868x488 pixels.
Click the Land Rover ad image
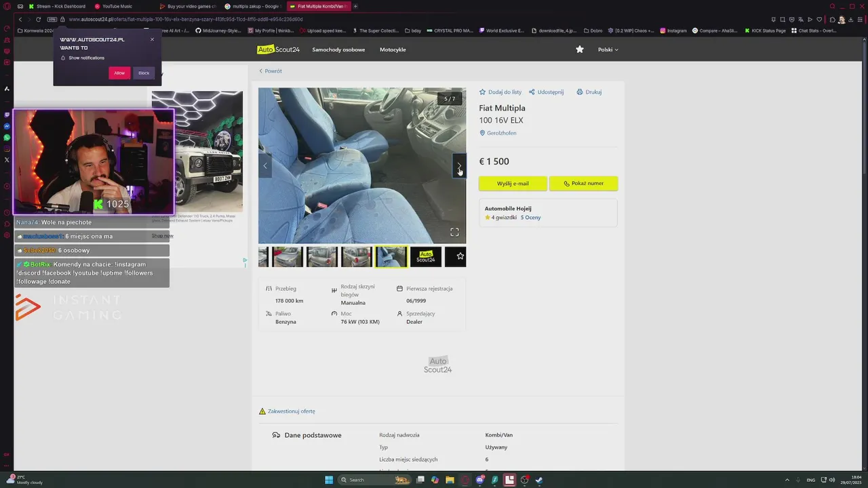tap(197, 152)
